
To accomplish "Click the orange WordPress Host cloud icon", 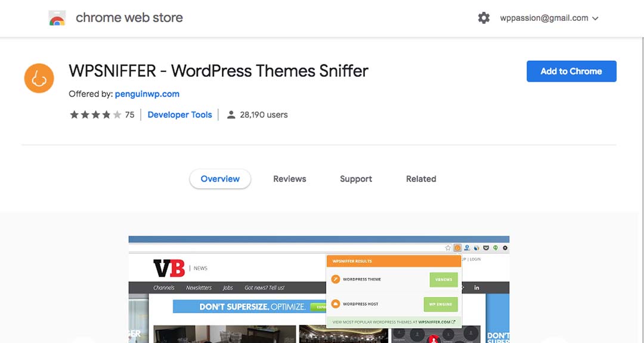I will point(336,304).
